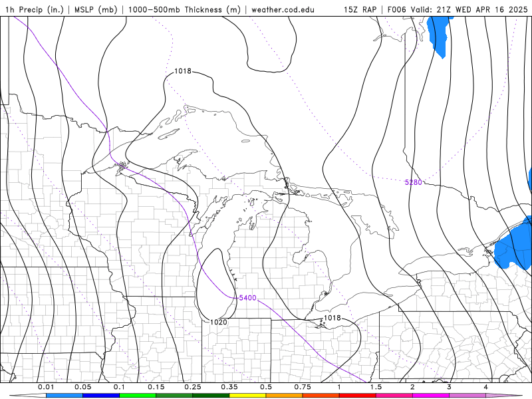Click the light blue 0.01–0.05 legend swatch
This screenshot has height=399, width=532.
point(65,396)
